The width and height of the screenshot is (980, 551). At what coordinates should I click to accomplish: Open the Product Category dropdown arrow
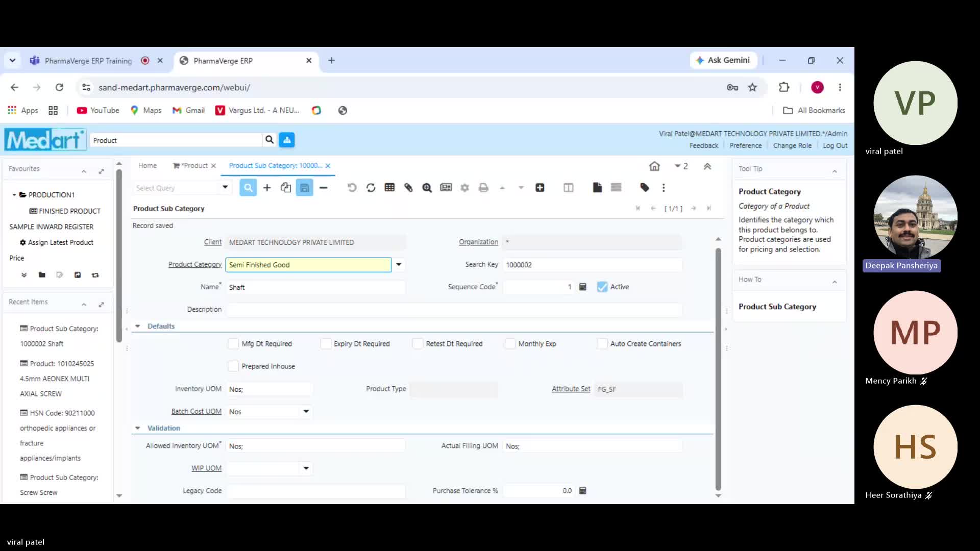[399, 265]
